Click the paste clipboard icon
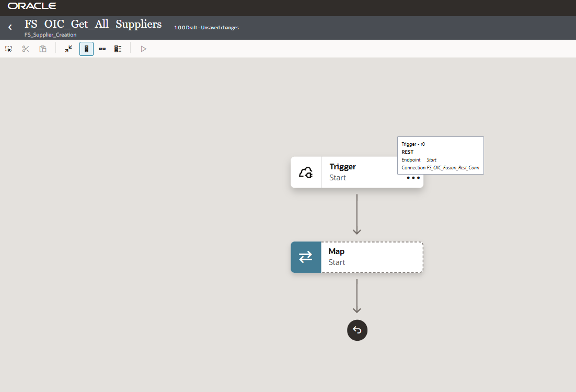The image size is (576, 392). coord(43,49)
